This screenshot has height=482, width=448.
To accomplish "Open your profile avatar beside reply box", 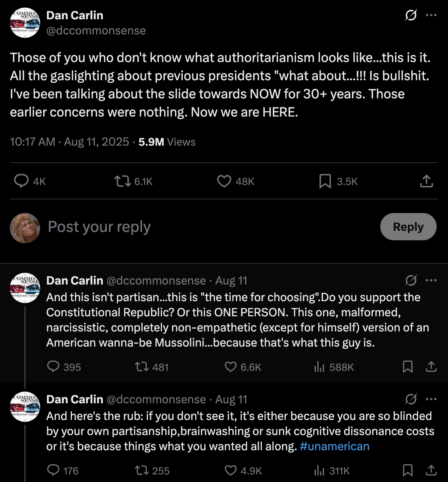I will pos(25,228).
